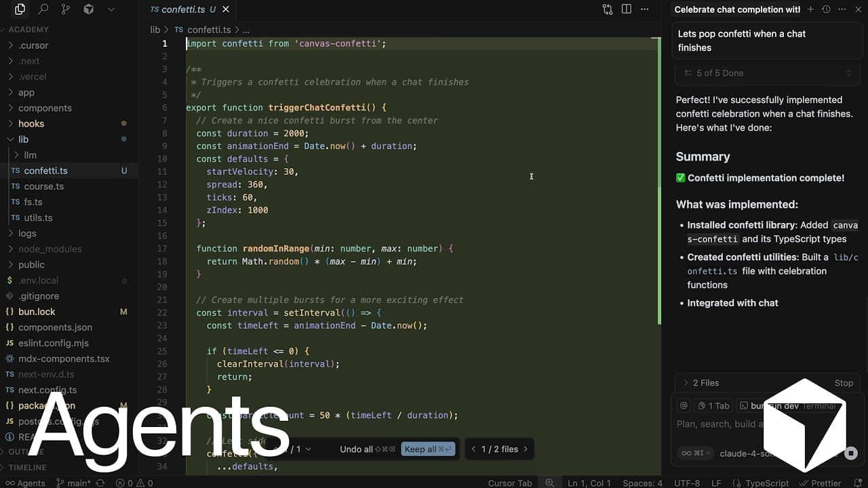Image resolution: width=868 pixels, height=488 pixels.
Task: Click the sync changes icon in status bar
Action: [x=100, y=483]
